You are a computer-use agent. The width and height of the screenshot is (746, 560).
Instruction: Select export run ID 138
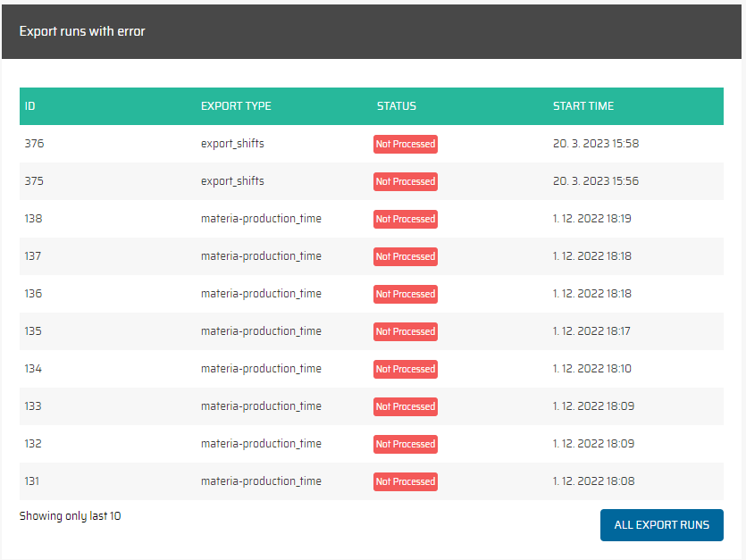coord(34,219)
